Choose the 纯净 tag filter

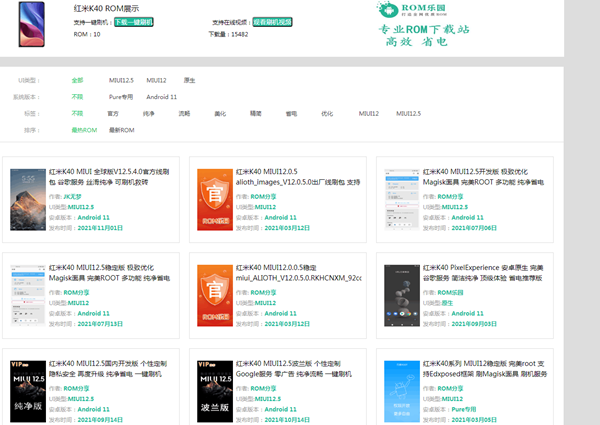tap(148, 113)
